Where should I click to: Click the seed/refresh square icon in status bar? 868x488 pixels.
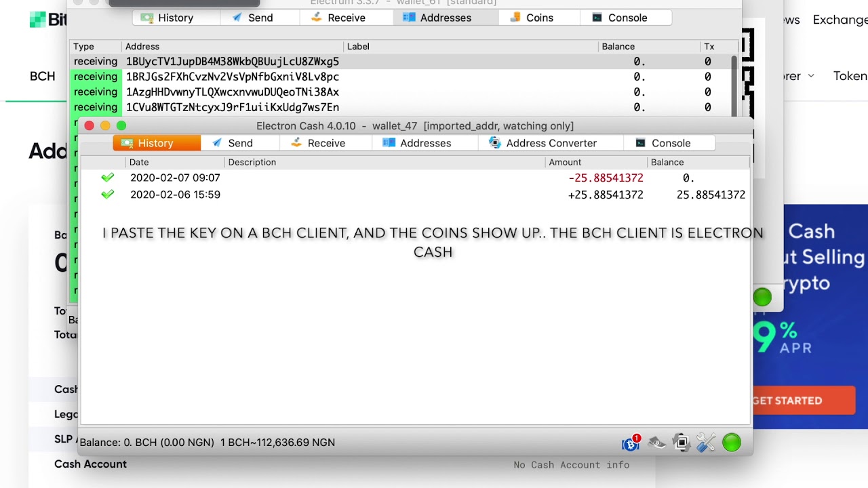682,443
